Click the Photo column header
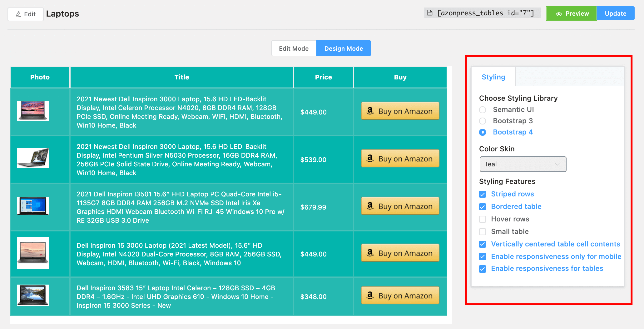The height and width of the screenshot is (329, 644). point(40,77)
